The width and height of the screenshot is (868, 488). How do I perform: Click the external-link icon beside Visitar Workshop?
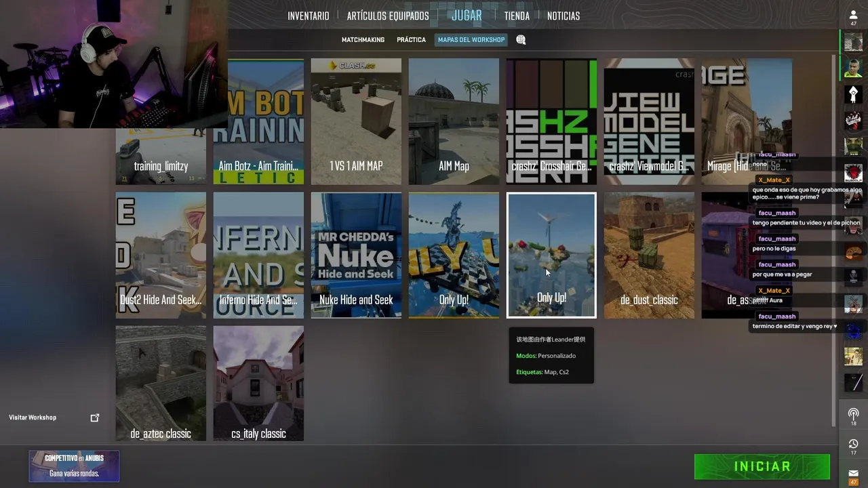coord(95,418)
